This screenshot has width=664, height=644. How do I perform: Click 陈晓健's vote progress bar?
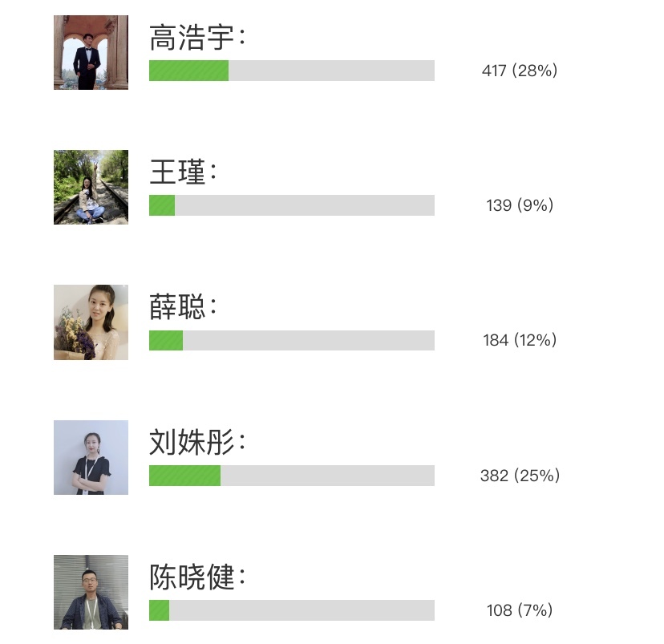pos(291,610)
